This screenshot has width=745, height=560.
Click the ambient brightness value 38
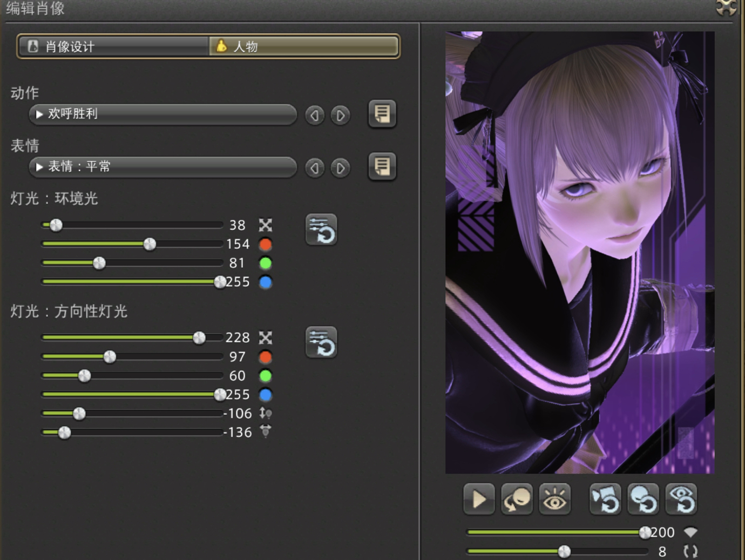point(238,225)
